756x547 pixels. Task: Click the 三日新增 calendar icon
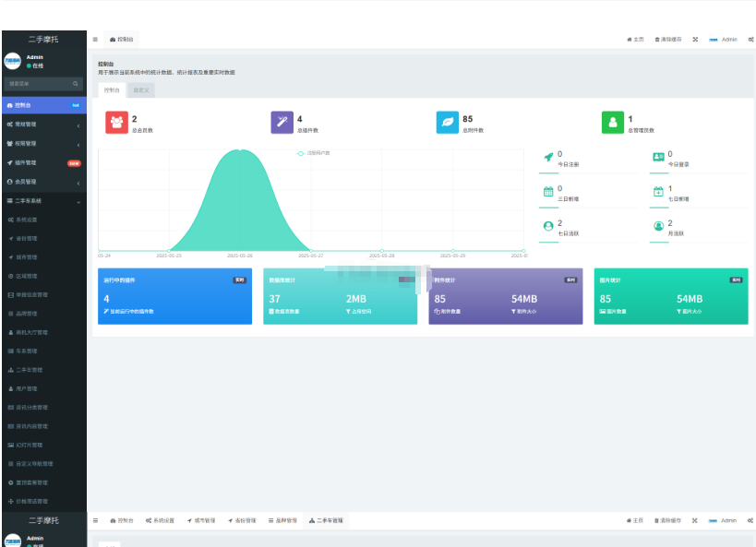click(x=548, y=192)
